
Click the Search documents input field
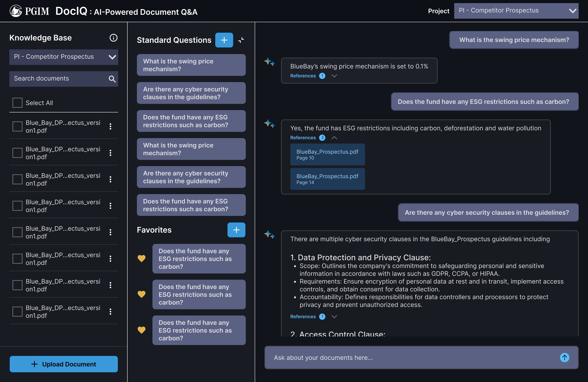pos(64,79)
